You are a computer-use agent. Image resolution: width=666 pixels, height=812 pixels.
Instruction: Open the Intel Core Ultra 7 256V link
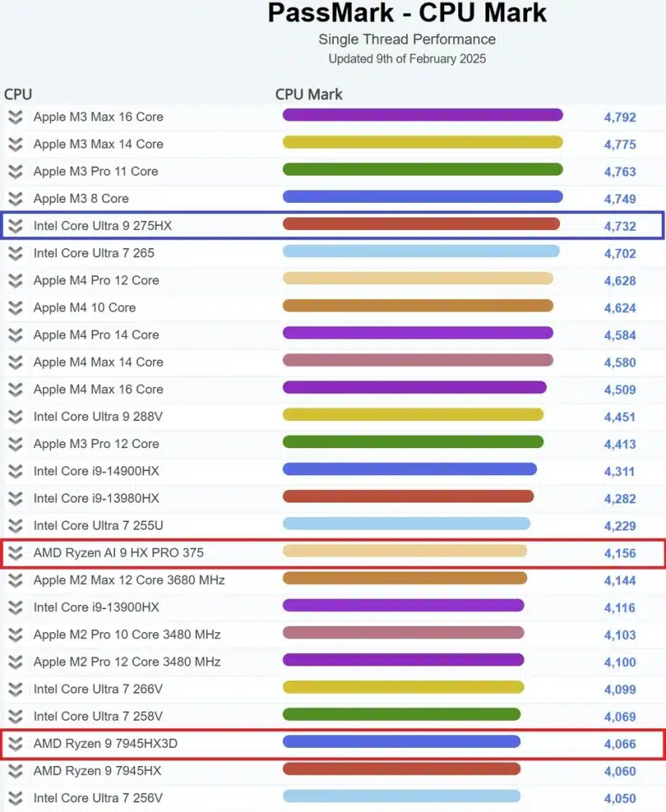coord(98,798)
